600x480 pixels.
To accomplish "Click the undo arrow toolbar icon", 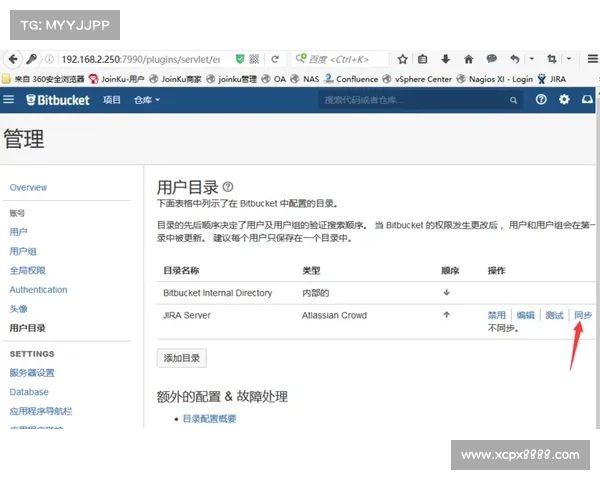I will pos(515,59).
